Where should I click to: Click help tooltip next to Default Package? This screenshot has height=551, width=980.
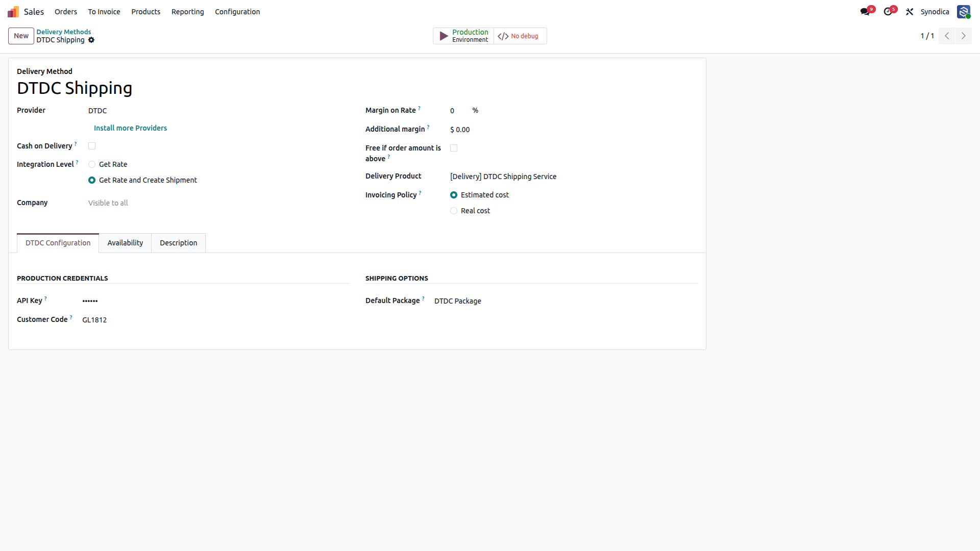[x=423, y=298]
